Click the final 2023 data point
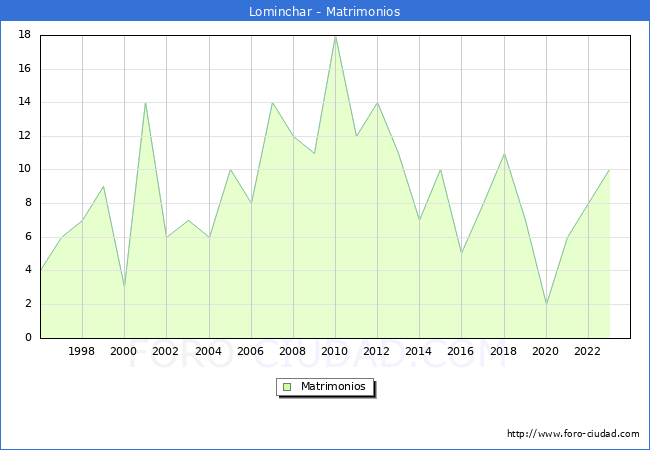This screenshot has width=650, height=450. click(x=609, y=170)
